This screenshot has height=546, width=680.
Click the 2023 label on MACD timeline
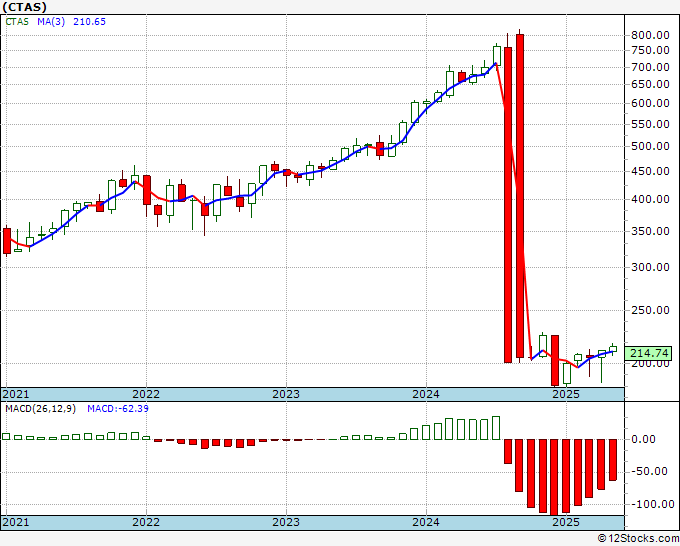point(286,522)
